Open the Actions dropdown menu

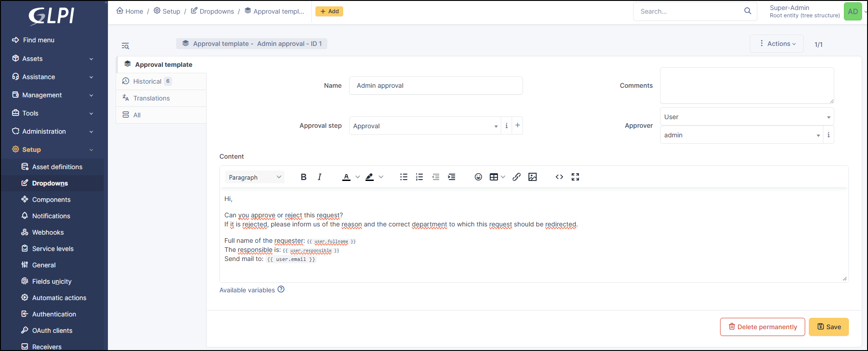pyautogui.click(x=777, y=44)
